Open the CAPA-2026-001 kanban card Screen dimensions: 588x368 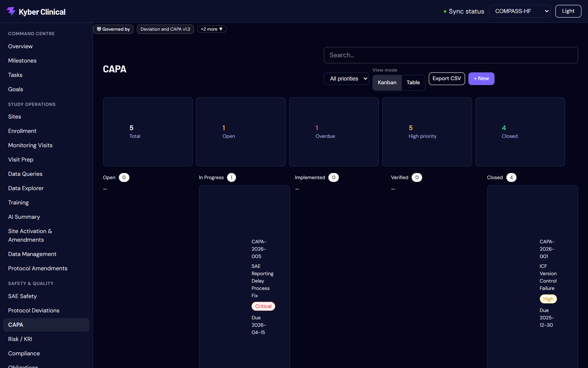coord(533,277)
